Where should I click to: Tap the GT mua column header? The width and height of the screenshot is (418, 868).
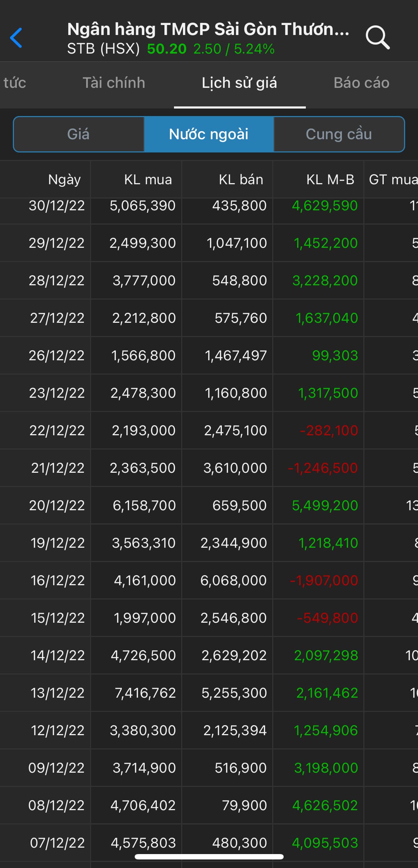(393, 180)
